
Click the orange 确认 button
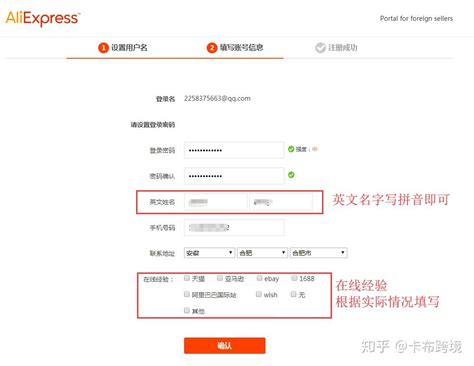click(x=225, y=346)
